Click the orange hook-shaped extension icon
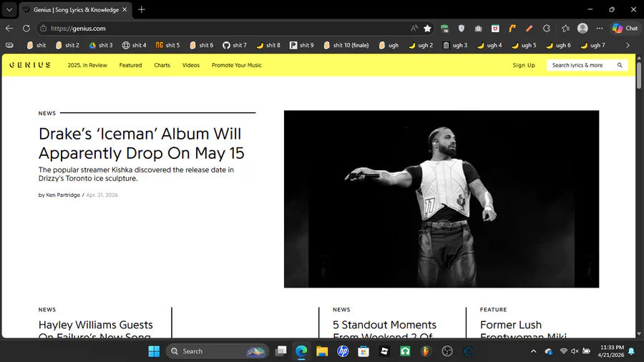Image resolution: width=644 pixels, height=362 pixels. tap(512, 29)
